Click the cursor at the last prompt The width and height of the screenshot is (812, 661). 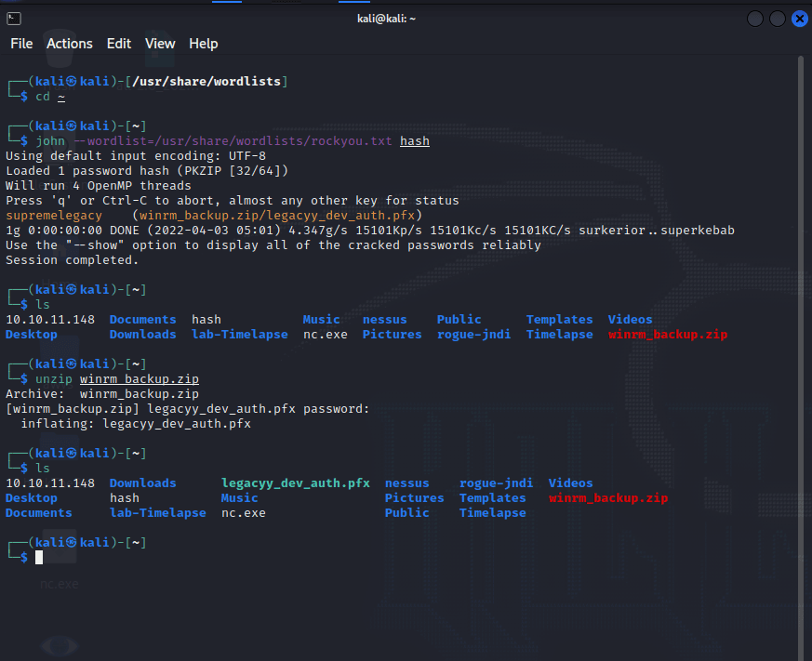pyautogui.click(x=39, y=557)
